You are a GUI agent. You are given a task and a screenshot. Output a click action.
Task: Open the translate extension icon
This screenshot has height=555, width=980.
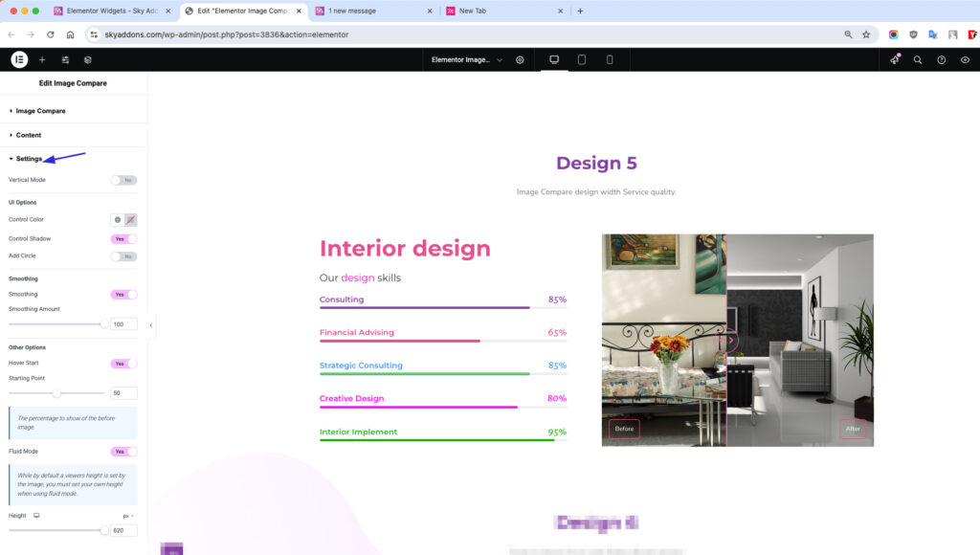tap(932, 34)
